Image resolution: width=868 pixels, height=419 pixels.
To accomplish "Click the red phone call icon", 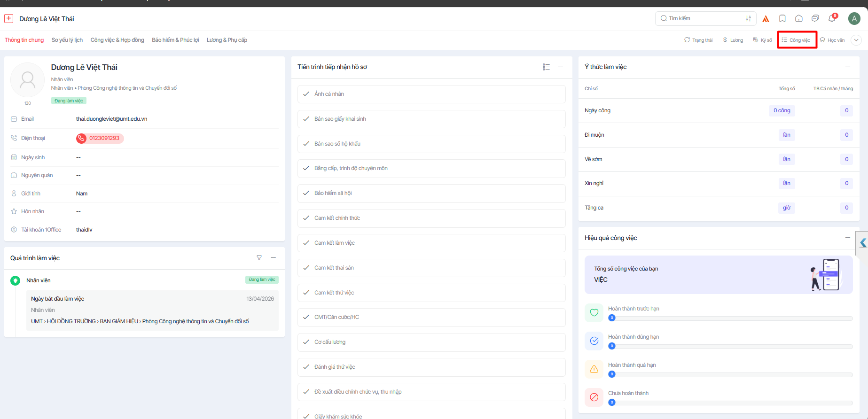I will (x=82, y=138).
